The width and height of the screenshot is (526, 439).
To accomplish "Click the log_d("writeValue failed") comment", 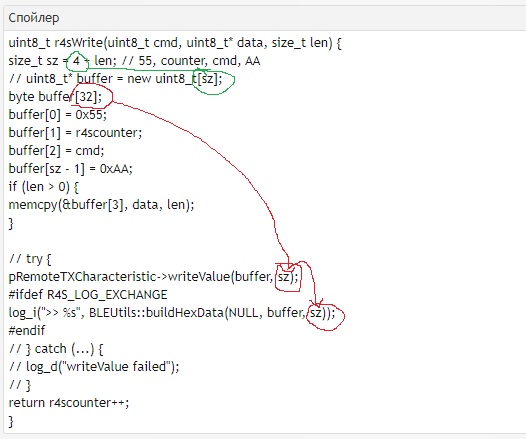I will click(x=102, y=367).
